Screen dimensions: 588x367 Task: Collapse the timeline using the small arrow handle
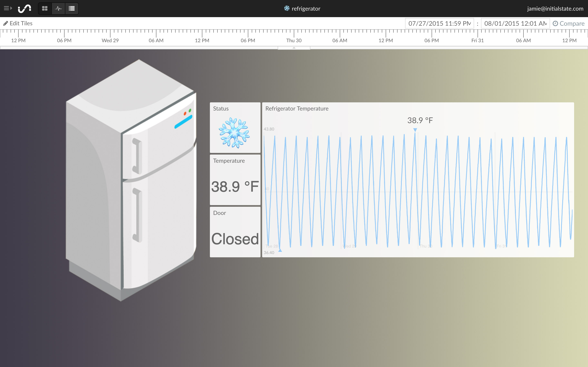pos(294,48)
